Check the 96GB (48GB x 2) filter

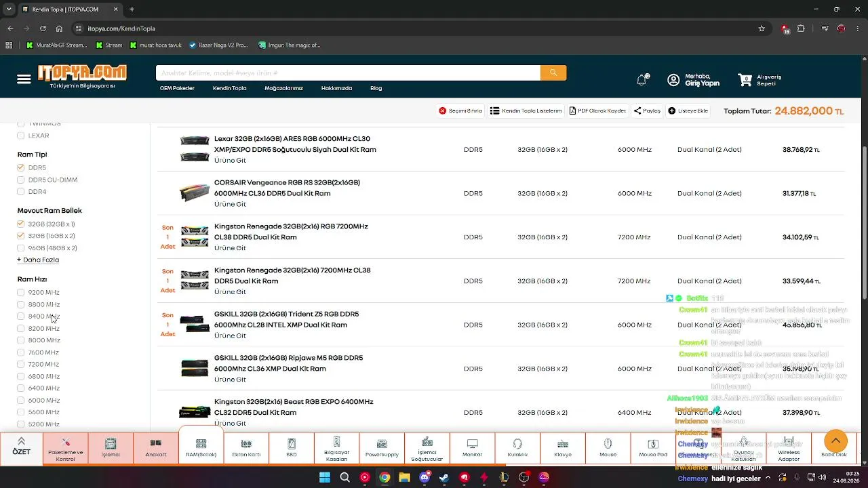(x=21, y=248)
